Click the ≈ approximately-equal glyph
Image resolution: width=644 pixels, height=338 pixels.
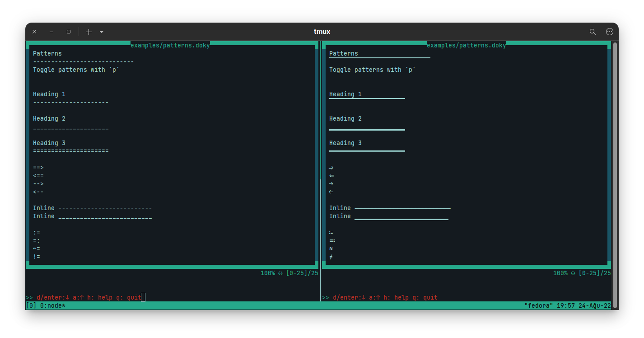(x=331, y=249)
